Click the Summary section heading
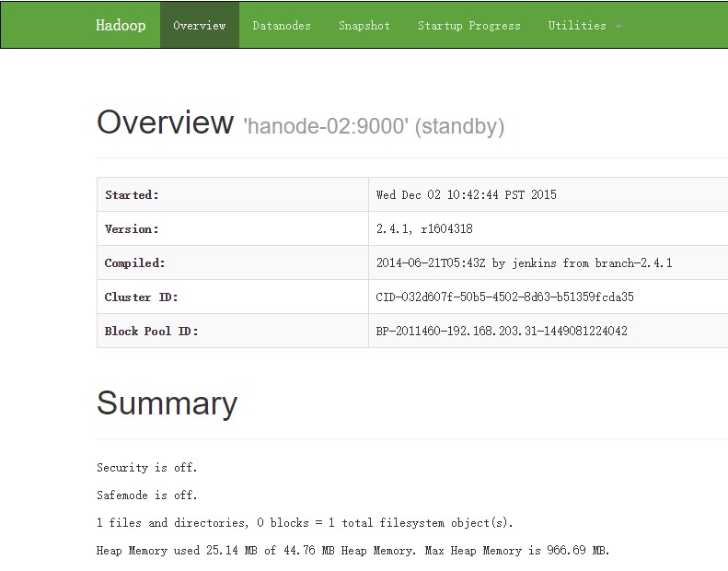The image size is (728, 571). [x=167, y=403]
